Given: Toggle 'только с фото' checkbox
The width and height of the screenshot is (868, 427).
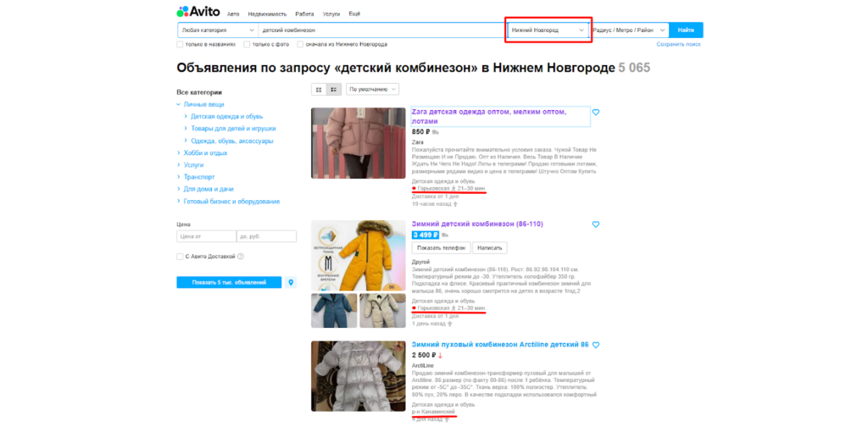Looking at the screenshot, I should click(247, 44).
